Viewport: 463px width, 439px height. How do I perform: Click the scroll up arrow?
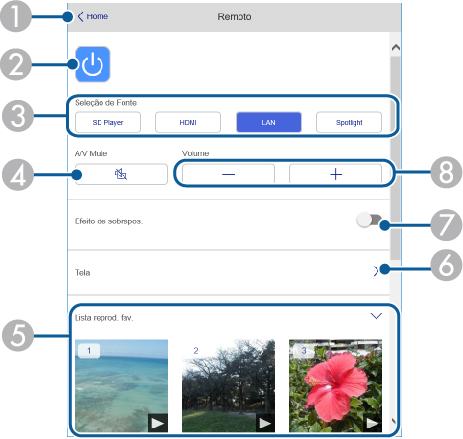[396, 48]
